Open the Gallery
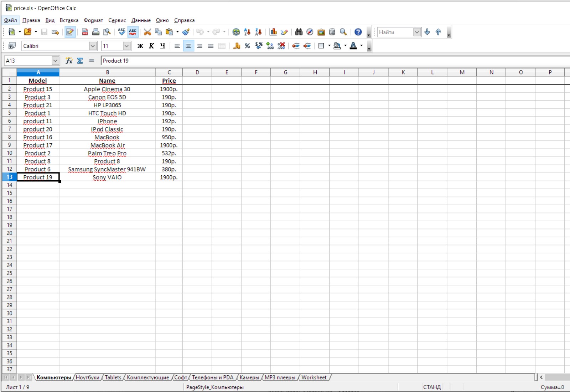The image size is (570, 392). 321,32
